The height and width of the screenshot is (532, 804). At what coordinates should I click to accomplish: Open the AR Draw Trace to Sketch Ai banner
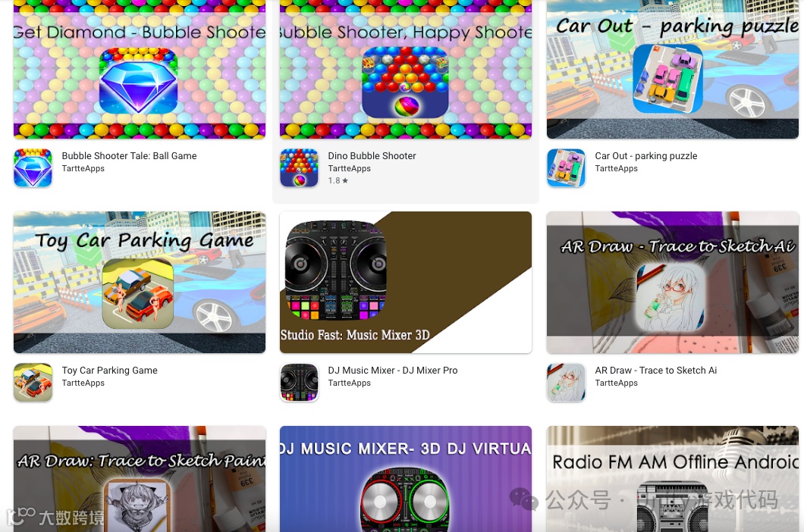click(x=673, y=282)
